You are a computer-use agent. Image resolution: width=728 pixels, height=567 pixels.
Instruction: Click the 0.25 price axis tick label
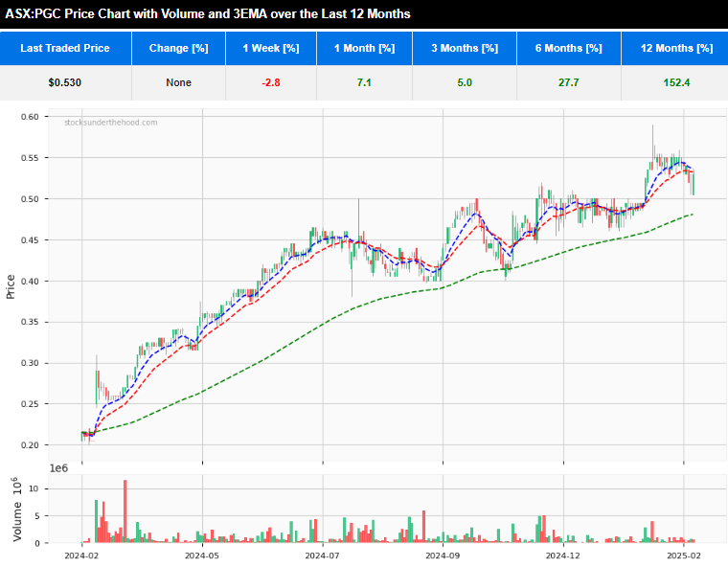coord(30,404)
